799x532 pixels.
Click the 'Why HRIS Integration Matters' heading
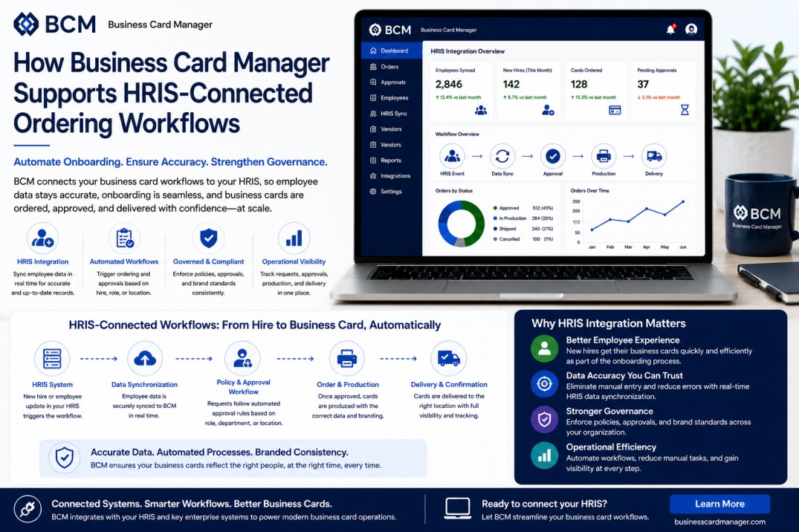[609, 323]
